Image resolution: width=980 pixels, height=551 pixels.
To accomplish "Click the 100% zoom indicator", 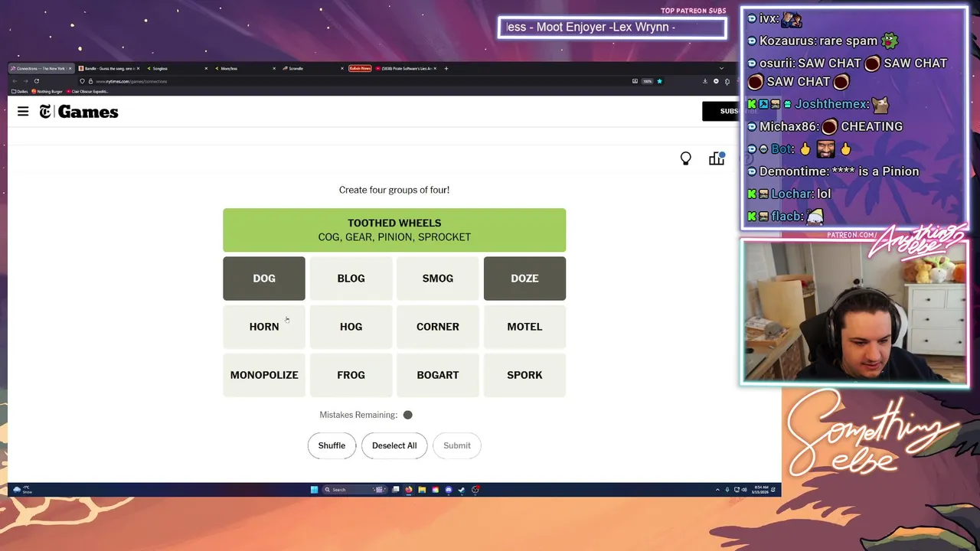I will tap(647, 81).
